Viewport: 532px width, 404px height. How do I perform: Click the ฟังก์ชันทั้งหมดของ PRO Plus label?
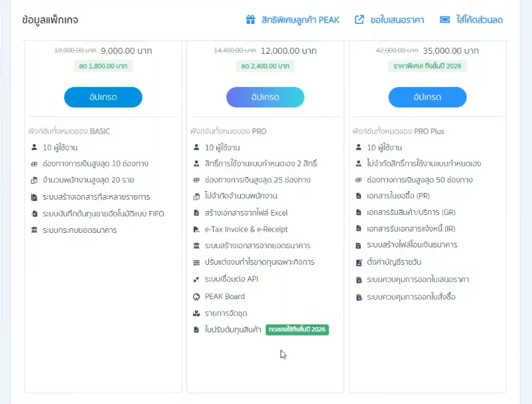(x=398, y=131)
